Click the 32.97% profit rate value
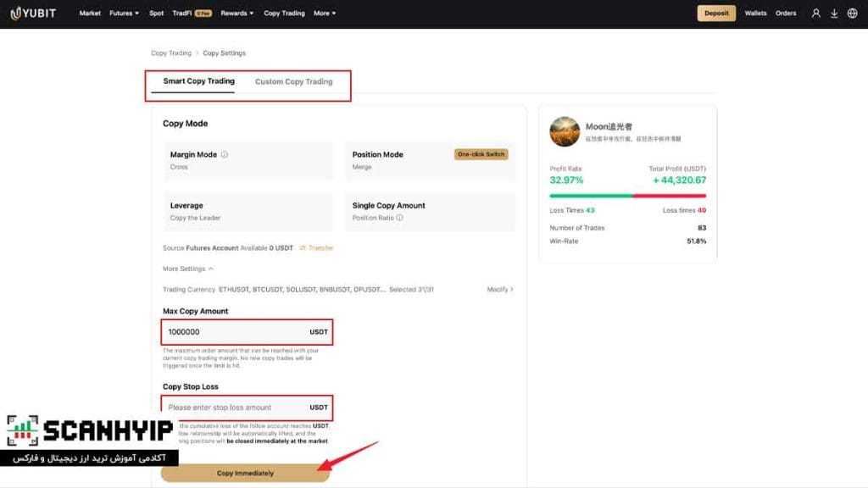Image resolution: width=868 pixels, height=488 pixels. click(x=566, y=180)
